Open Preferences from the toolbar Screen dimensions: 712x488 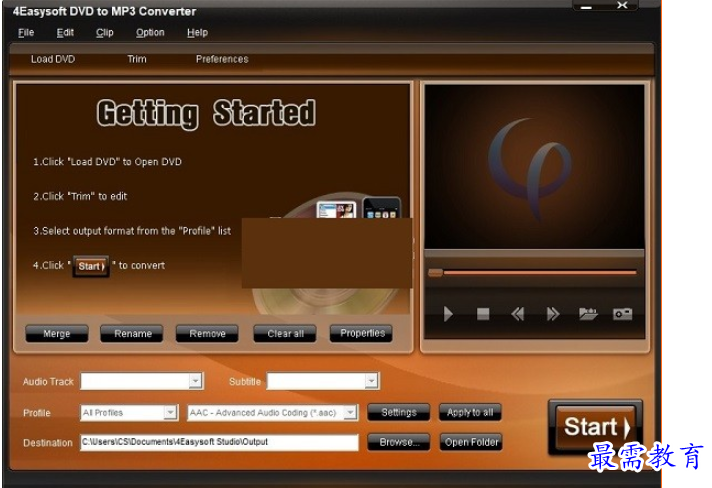click(222, 59)
